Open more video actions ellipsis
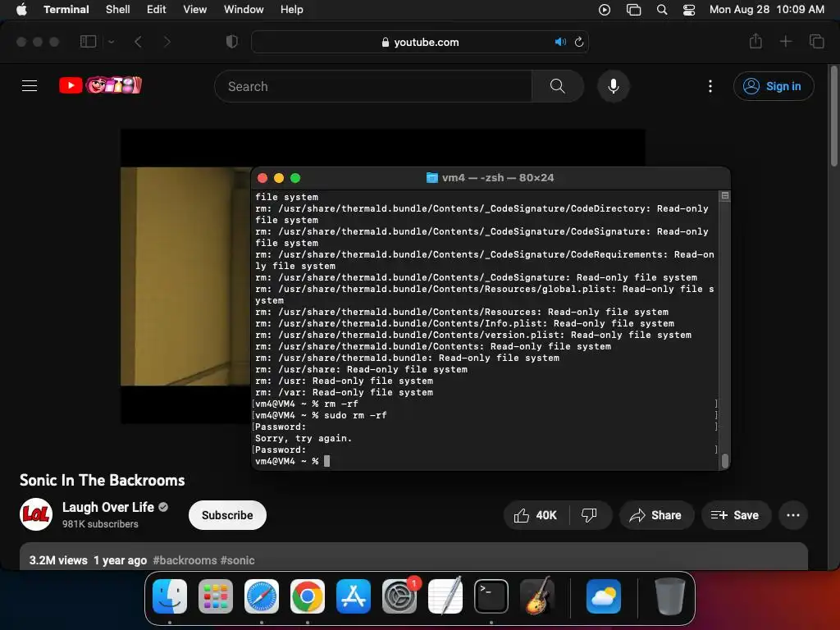The image size is (840, 630). 793,515
